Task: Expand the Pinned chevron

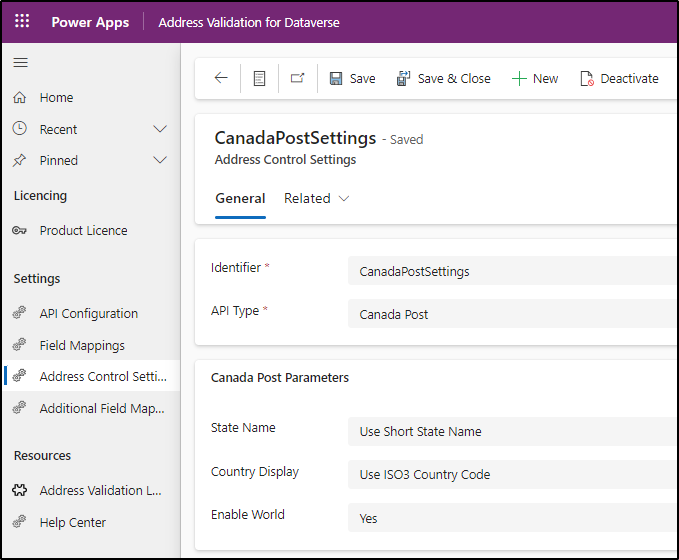Action: pyautogui.click(x=159, y=160)
